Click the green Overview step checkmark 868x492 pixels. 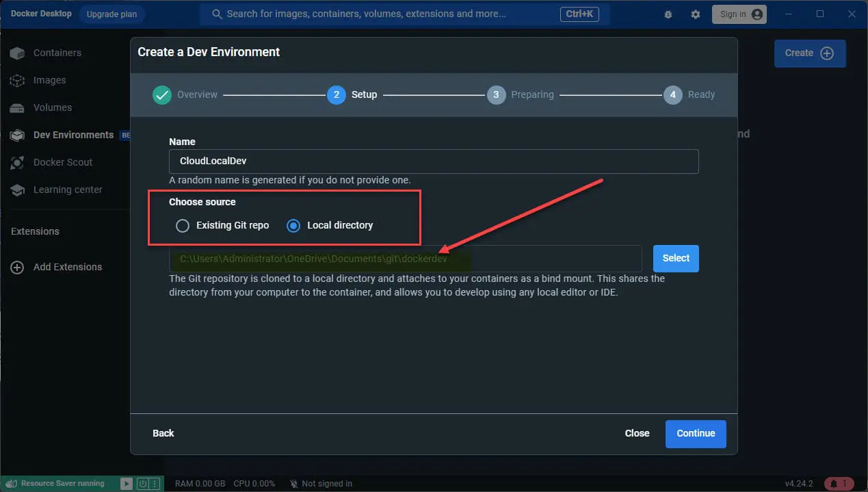[162, 94]
